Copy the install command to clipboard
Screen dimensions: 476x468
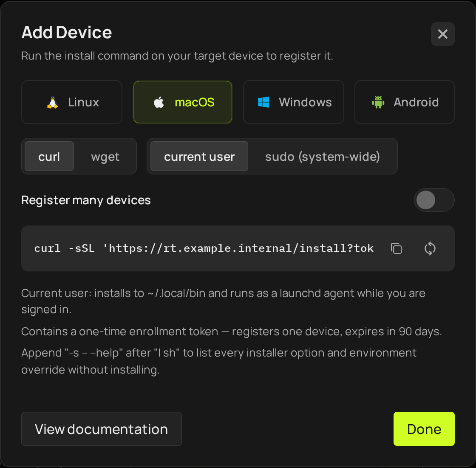(396, 248)
